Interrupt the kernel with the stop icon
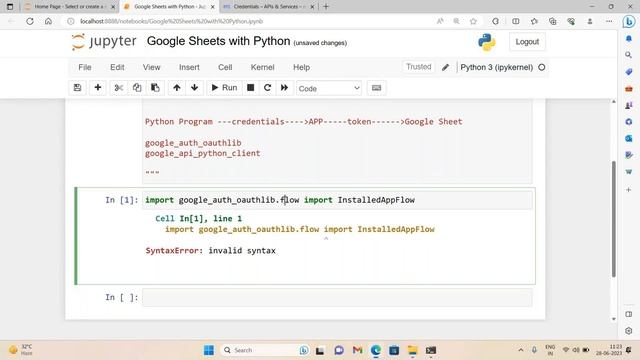Image resolution: width=640 pixels, height=360 pixels. (251, 88)
